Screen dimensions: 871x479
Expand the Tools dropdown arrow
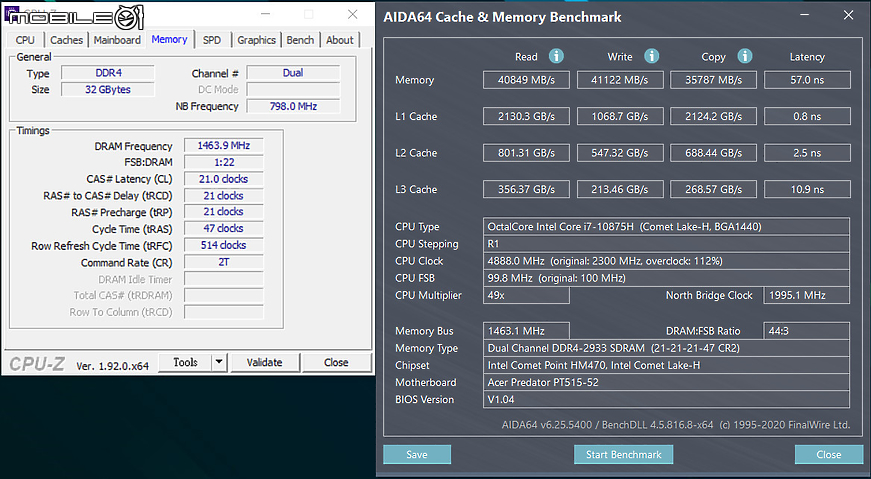[x=219, y=362]
